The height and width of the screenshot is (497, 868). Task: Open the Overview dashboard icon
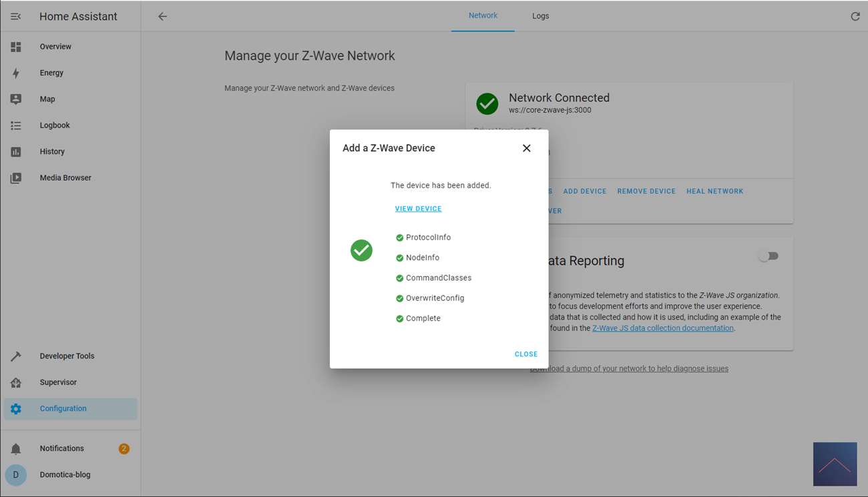pyautogui.click(x=16, y=47)
